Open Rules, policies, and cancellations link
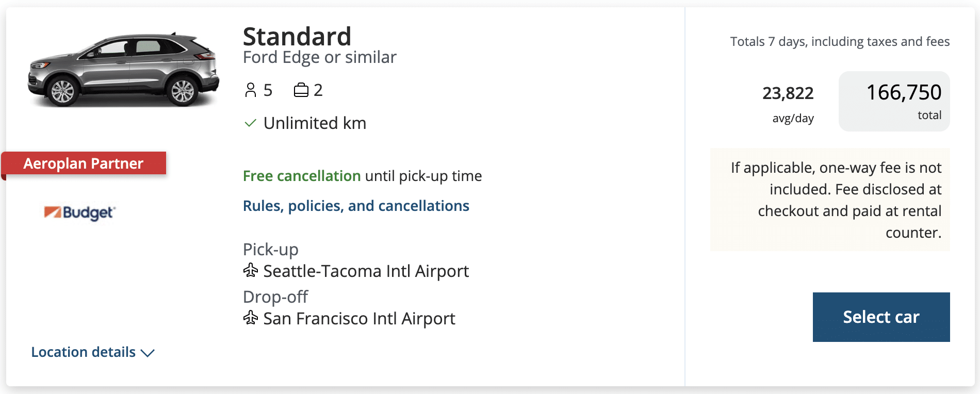 (356, 206)
